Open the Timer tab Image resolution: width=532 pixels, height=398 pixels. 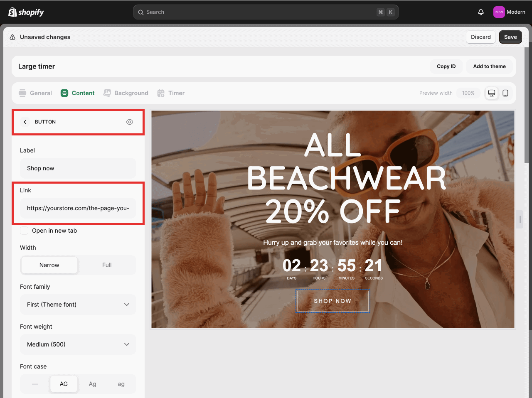tap(171, 93)
